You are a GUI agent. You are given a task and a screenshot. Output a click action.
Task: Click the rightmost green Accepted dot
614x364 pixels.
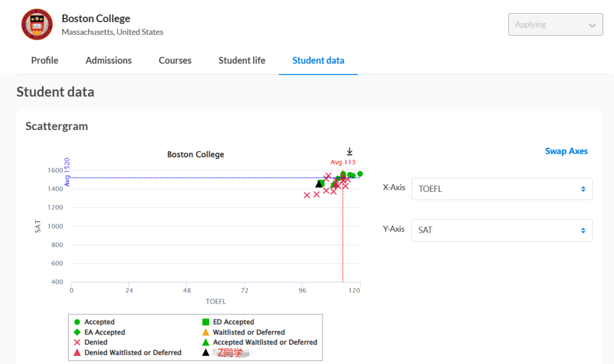click(360, 174)
